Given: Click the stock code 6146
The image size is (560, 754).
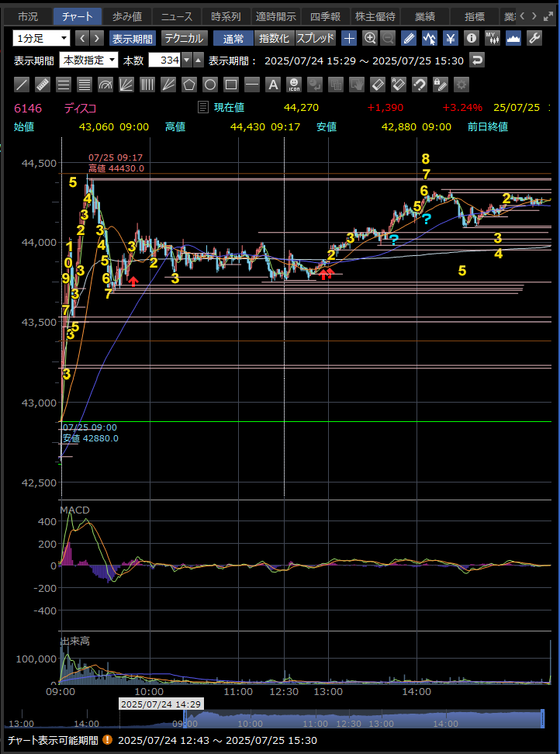Looking at the screenshot, I should 28,108.
